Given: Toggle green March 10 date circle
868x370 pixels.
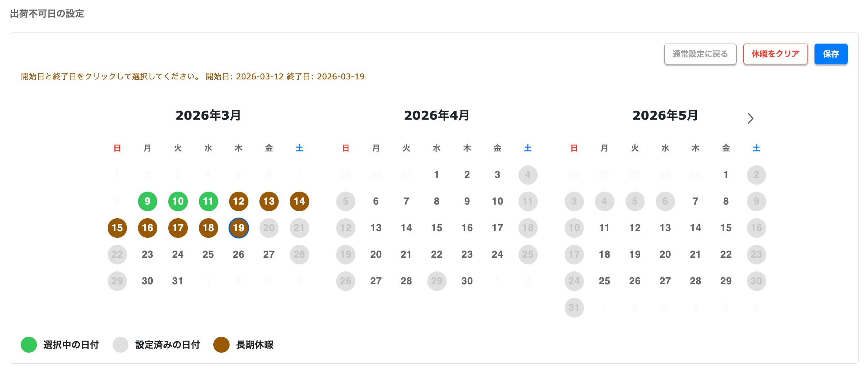Looking at the screenshot, I should tap(178, 201).
